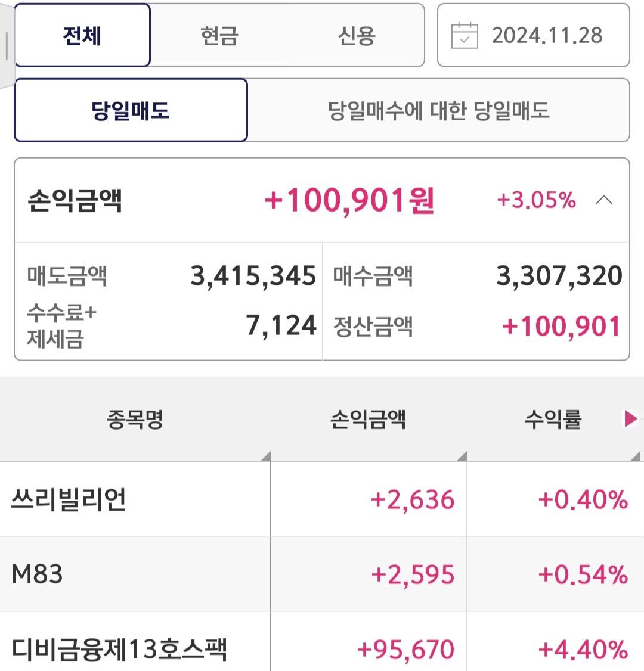Sort by the 손익금액 column header
644x671 pixels.
click(368, 420)
